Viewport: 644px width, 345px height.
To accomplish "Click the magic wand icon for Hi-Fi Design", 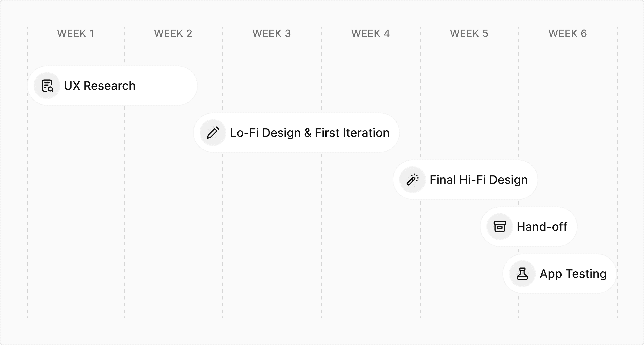I will [413, 180].
